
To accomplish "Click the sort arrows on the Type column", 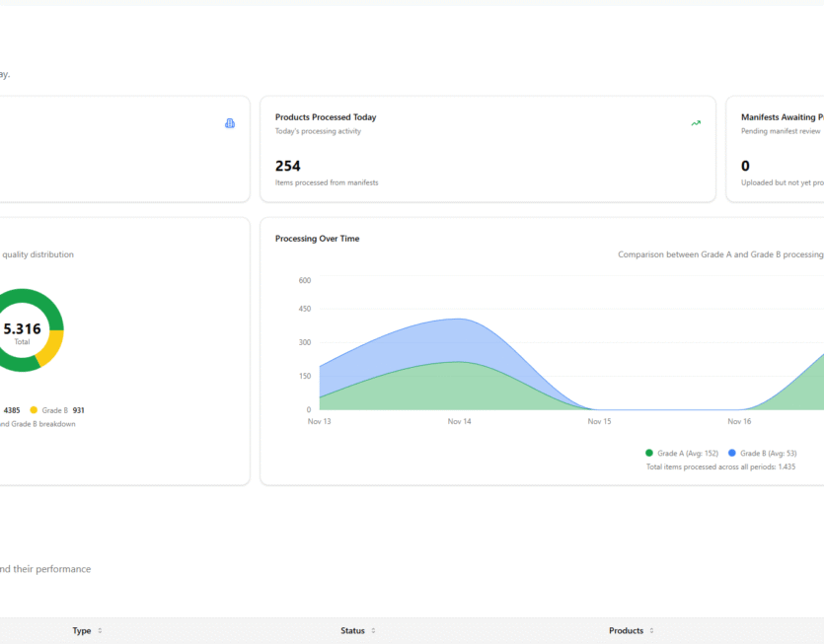I will 102,630.
